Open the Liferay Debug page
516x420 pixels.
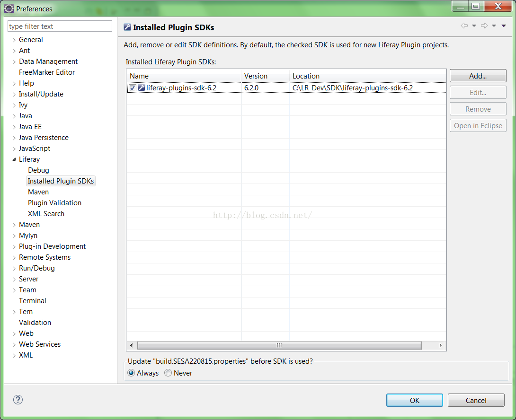38,170
